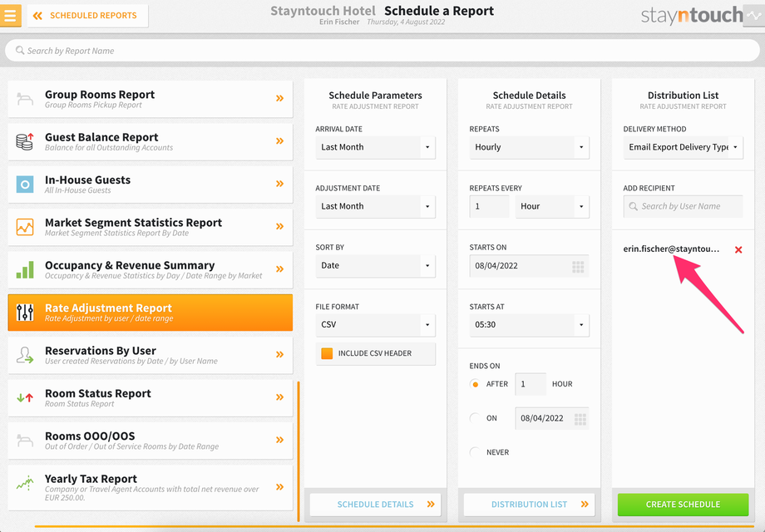Screen dimensions: 765x532
Task: Toggle the Include CSV Header checkbox
Action: coord(327,353)
